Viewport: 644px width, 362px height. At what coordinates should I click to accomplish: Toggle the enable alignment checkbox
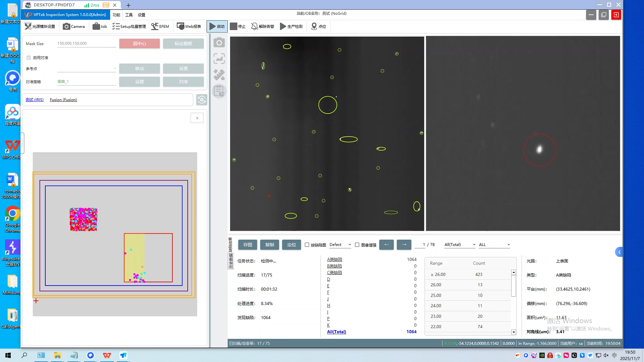coord(29,58)
